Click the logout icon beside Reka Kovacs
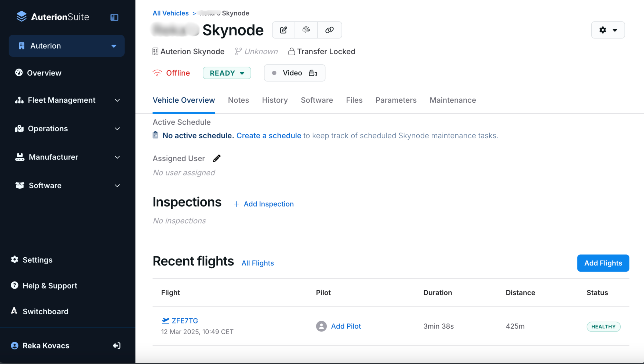Image resolution: width=644 pixels, height=364 pixels. point(117,345)
